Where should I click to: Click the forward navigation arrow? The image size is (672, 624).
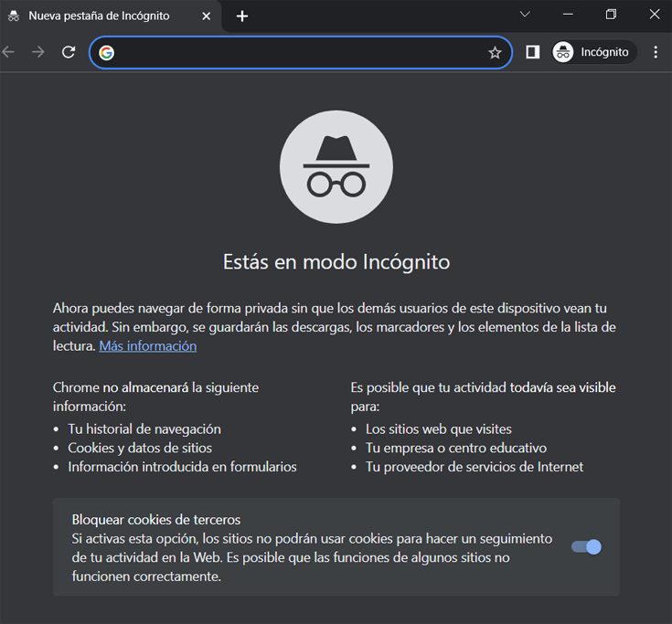[38, 52]
